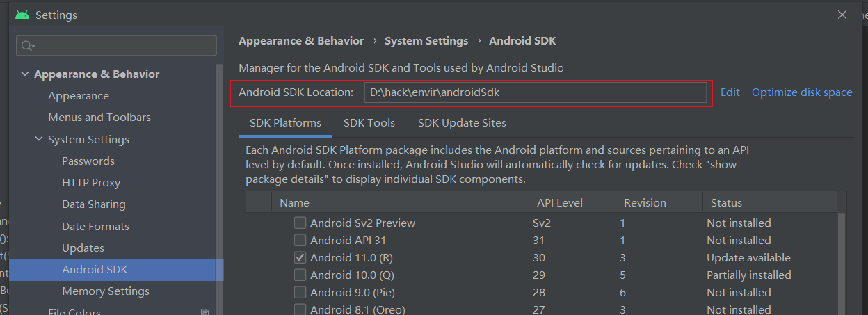Viewport: 868px width, 315px height.
Task: Click the File Colors project-level icon
Action: pyautogui.click(x=204, y=312)
